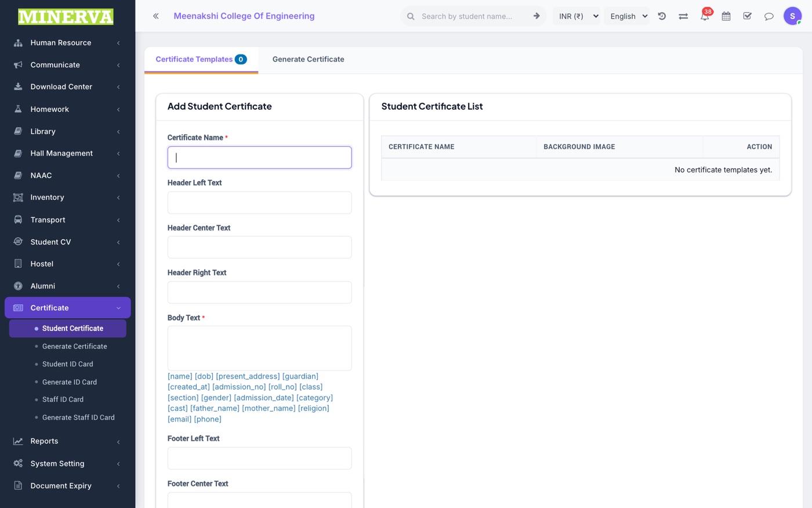Viewport: 812px width, 508px height.
Task: Click the history clock icon in header
Action: pos(662,16)
